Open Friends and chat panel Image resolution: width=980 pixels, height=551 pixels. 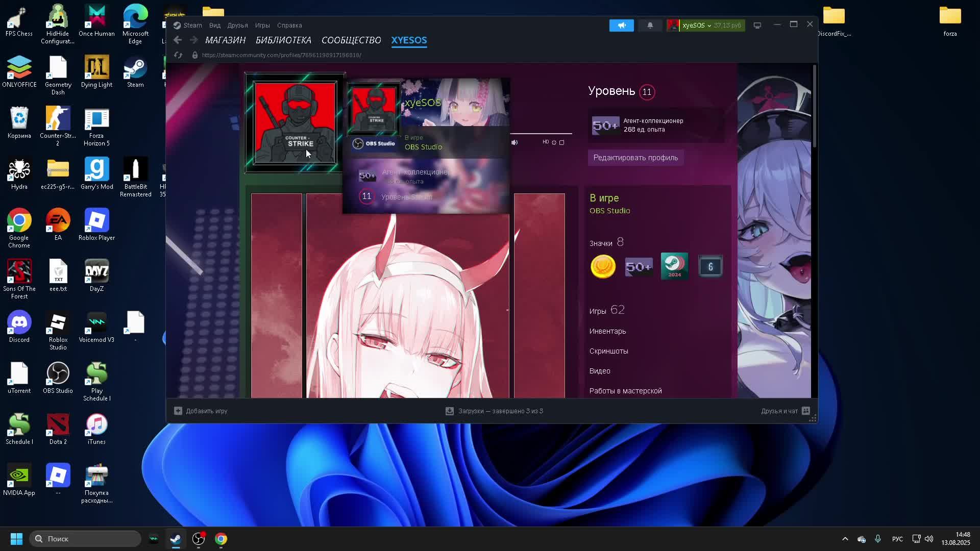pyautogui.click(x=785, y=411)
